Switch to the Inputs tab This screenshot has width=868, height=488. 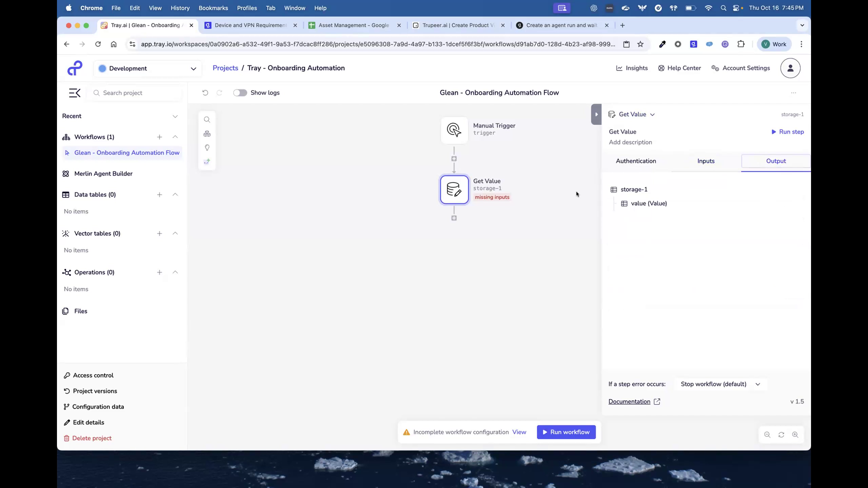[706, 161]
